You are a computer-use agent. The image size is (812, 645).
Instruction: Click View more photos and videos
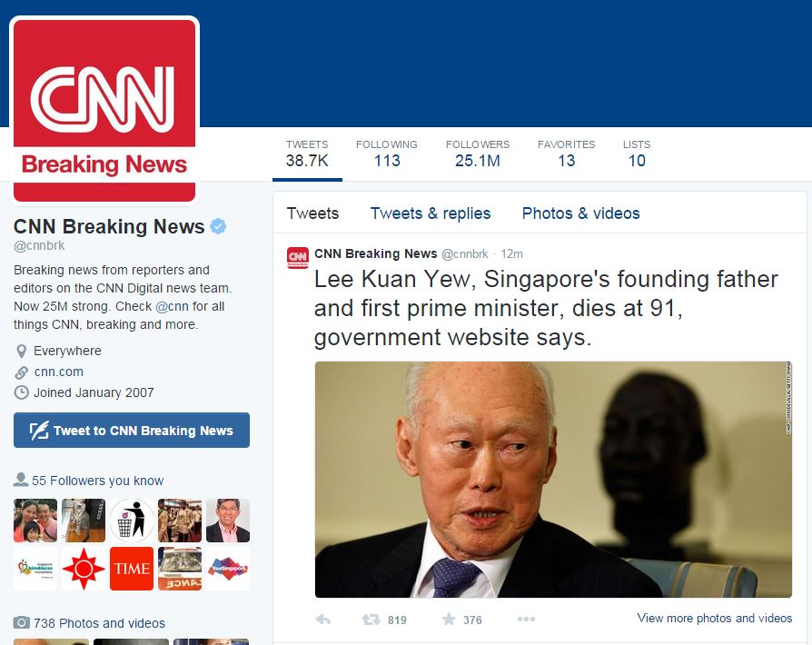[715, 618]
